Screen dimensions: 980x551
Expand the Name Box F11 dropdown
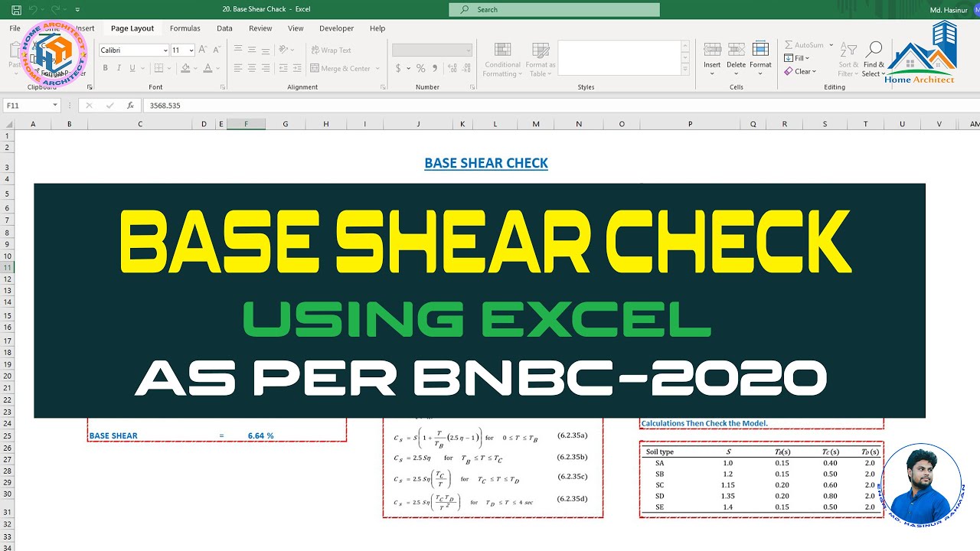pos(55,106)
